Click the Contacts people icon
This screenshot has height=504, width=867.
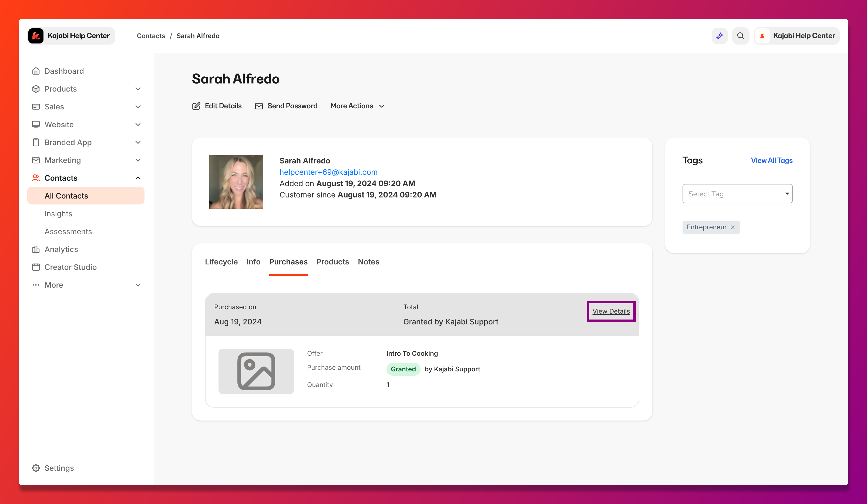tap(36, 178)
